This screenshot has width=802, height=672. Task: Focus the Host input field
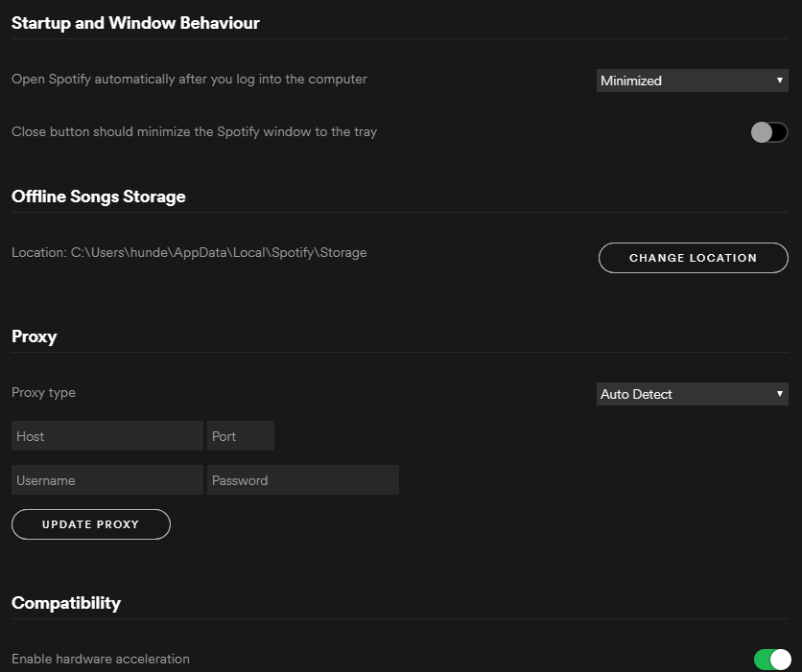pos(107,436)
